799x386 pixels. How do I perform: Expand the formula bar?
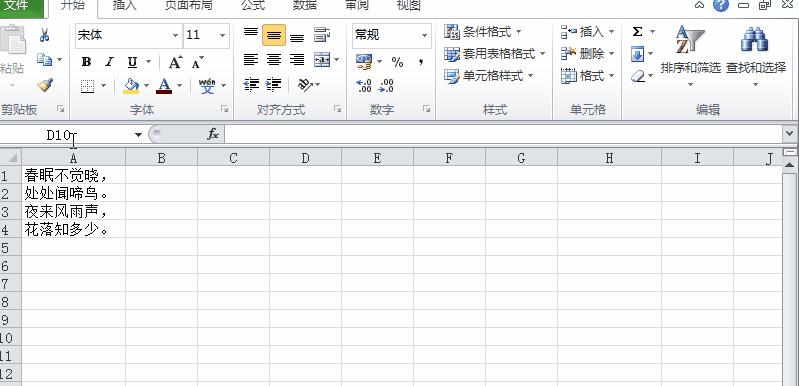pos(790,134)
